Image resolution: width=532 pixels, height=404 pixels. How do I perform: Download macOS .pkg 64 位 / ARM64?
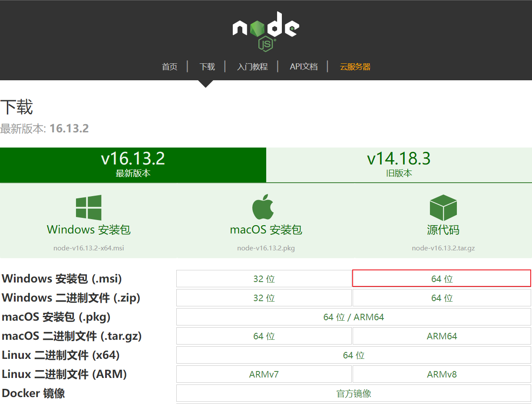coord(354,317)
